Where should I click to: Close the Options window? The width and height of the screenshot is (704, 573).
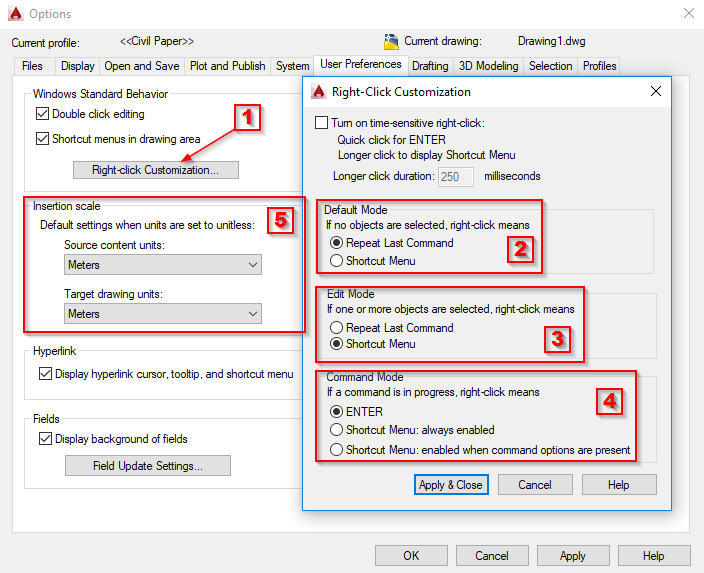(x=689, y=13)
